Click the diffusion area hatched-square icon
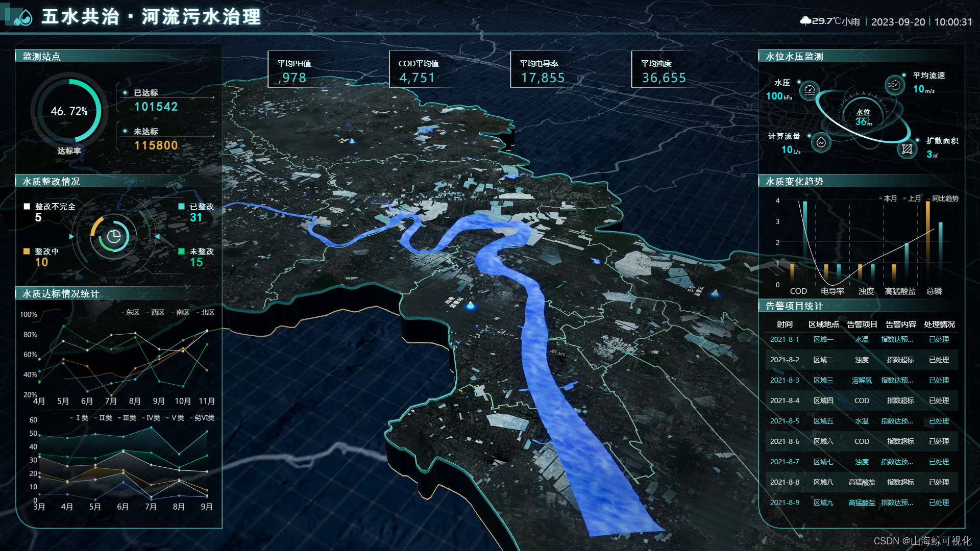 click(x=907, y=149)
